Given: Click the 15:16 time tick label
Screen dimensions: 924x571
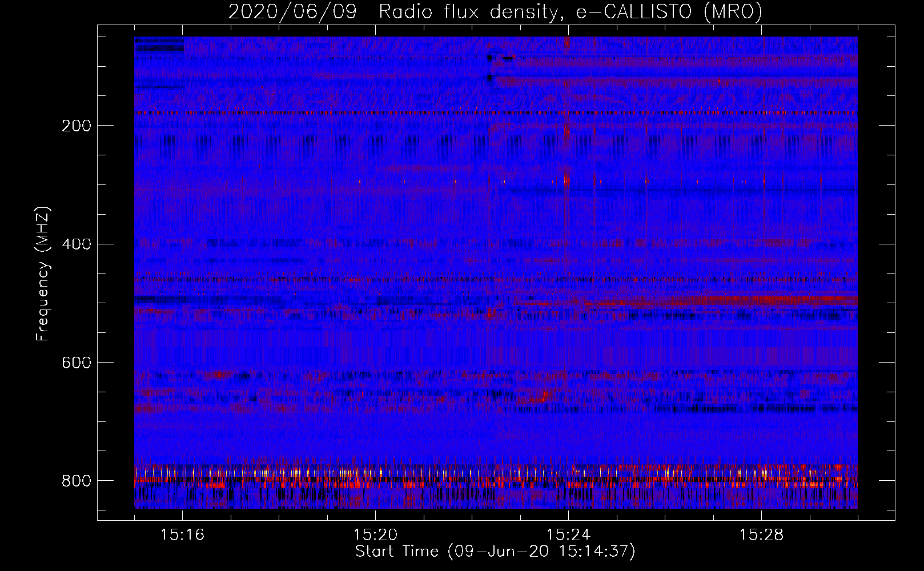Looking at the screenshot, I should [x=182, y=535].
